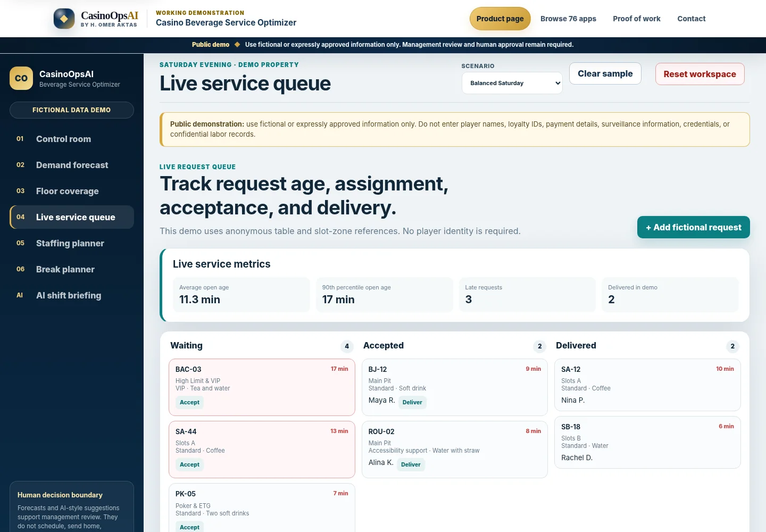Click the Rachel D. server name

[x=577, y=458]
